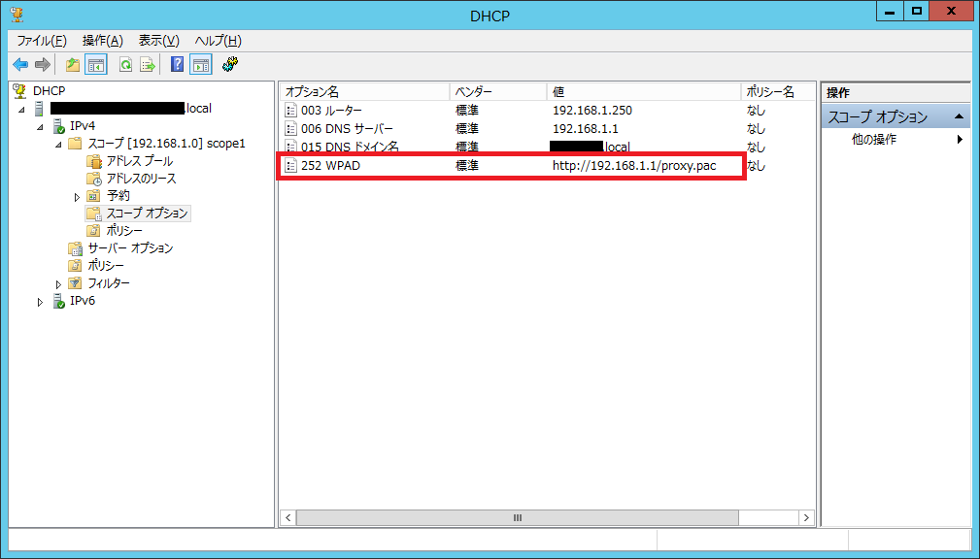This screenshot has height=559, width=980.
Task: Open the ヘルプ(H) menu
Action: coord(218,41)
